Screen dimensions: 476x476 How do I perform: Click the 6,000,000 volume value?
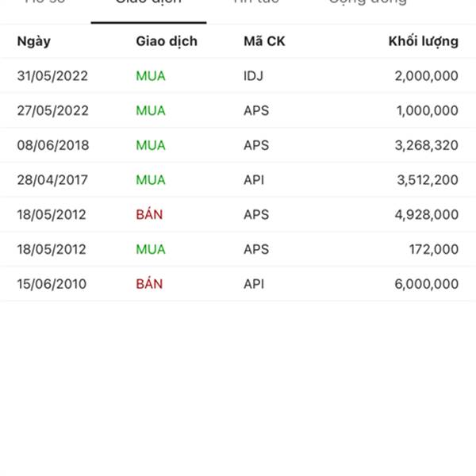(x=426, y=285)
